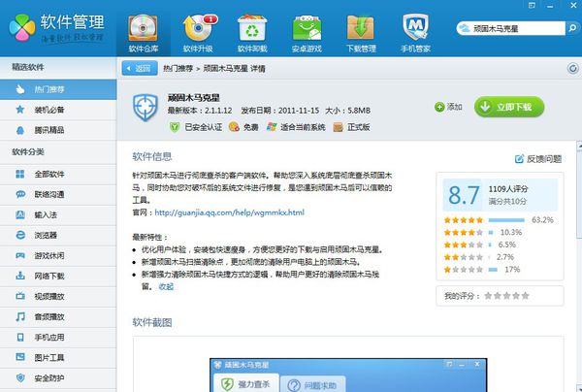Open the guanjia.qq.com official website link
Screen dimensions: 582x392
tap(229, 212)
